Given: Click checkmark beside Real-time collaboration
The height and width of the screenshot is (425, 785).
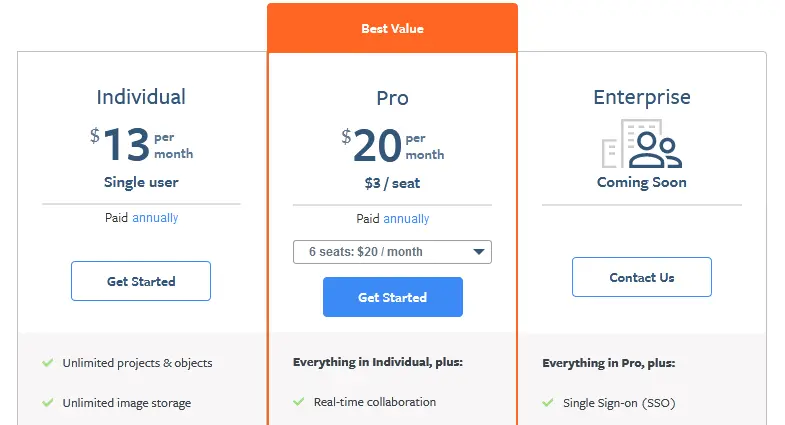Looking at the screenshot, I should 298,402.
